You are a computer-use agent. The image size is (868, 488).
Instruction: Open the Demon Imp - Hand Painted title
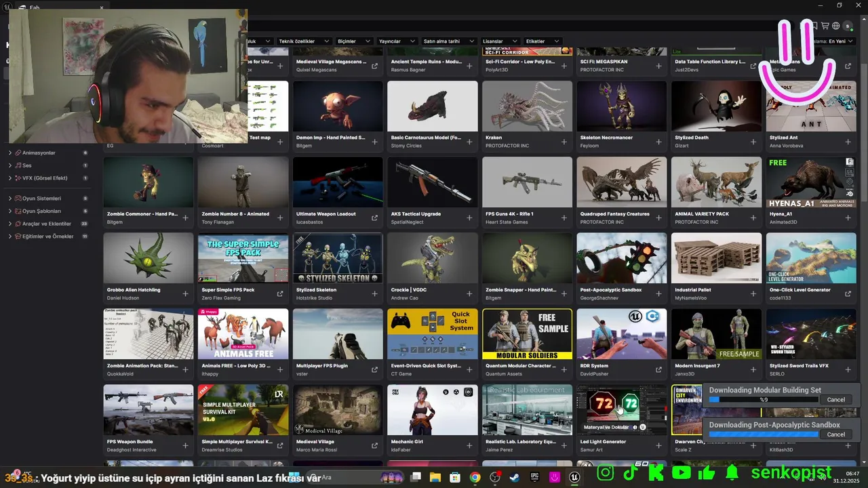pos(331,138)
